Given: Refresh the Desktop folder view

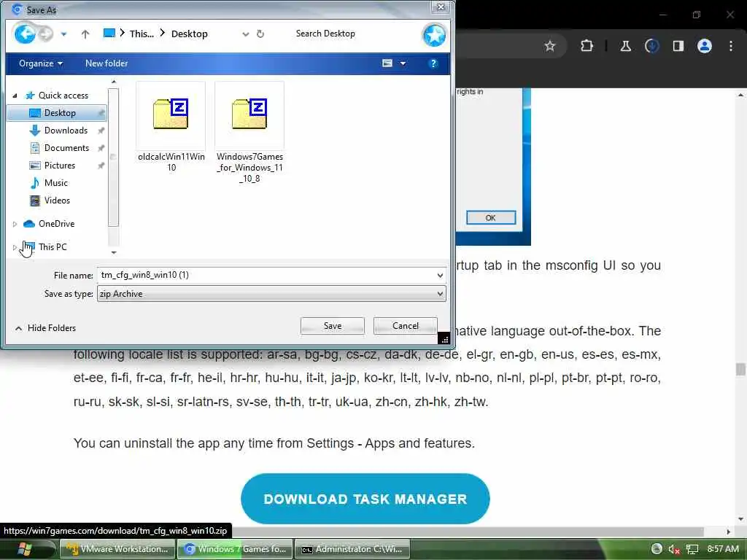Looking at the screenshot, I should point(260,34).
